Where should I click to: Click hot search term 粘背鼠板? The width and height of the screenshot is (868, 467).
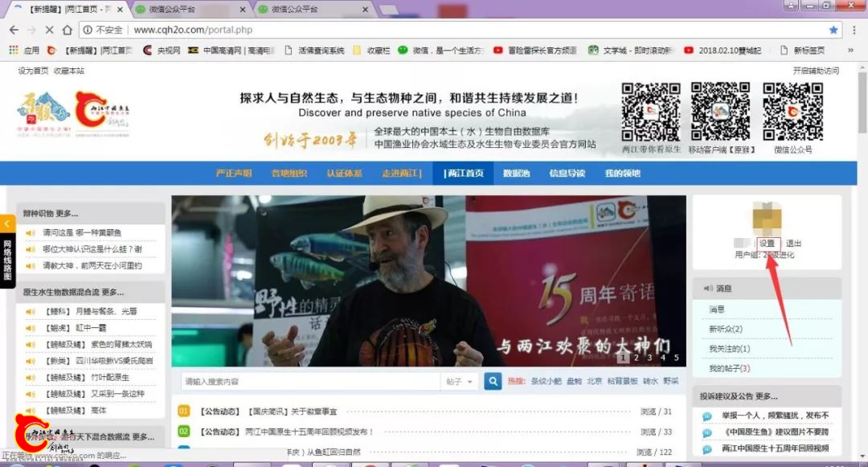pos(622,381)
